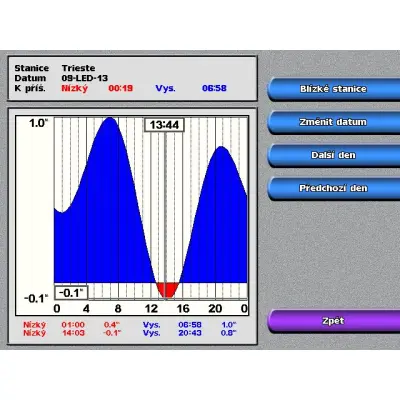Click low tide entry time 01:00
400x400 pixels.
[x=73, y=325]
